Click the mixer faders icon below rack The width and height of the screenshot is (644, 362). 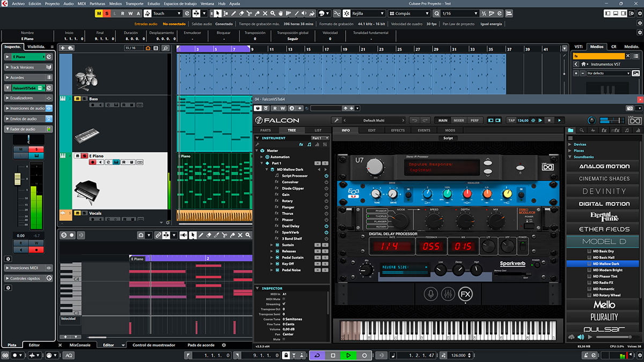448,293
